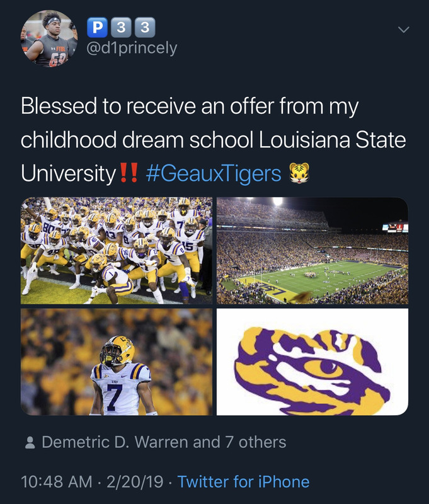Open the Tiger Stadium night photo
Viewport: 429px width, 504px height.
point(312,250)
